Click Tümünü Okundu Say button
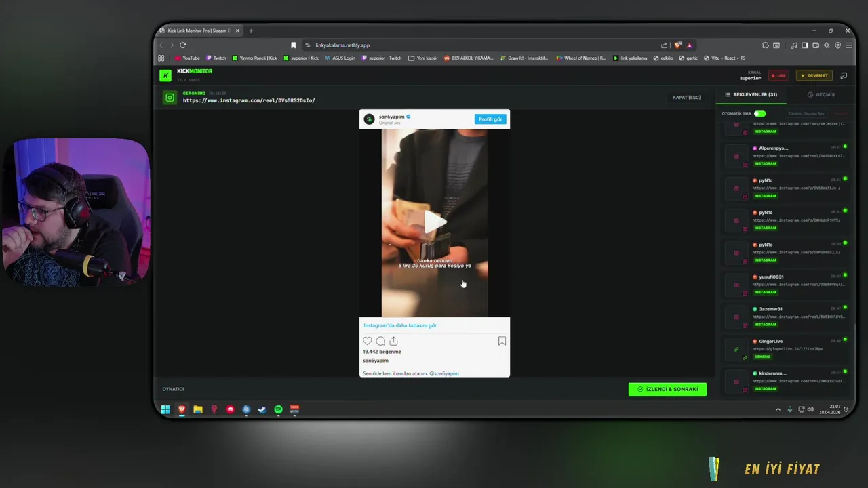 [x=806, y=114]
